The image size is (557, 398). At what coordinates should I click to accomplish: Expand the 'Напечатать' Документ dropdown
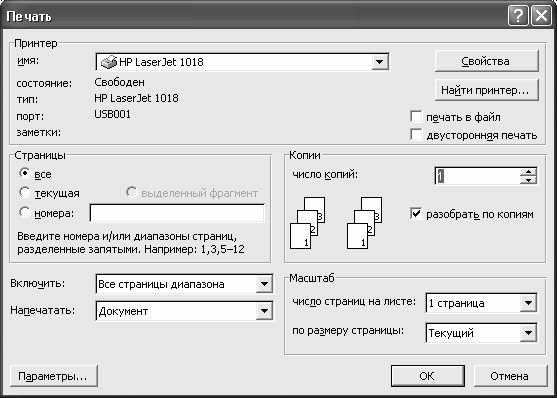point(264,311)
